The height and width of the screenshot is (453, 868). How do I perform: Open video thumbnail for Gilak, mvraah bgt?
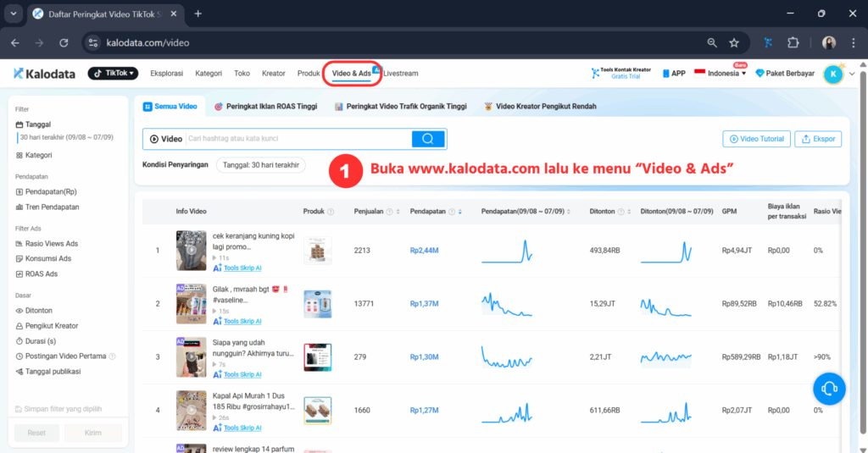point(191,304)
